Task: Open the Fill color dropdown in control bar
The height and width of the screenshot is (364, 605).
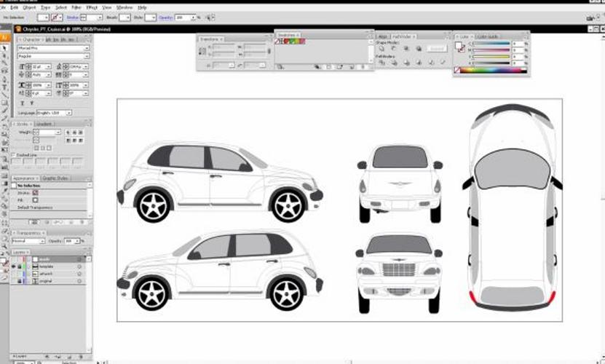Action: point(47,17)
